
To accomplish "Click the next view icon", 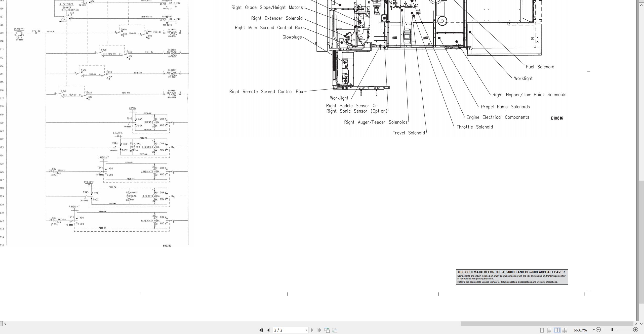I will tap(335, 330).
